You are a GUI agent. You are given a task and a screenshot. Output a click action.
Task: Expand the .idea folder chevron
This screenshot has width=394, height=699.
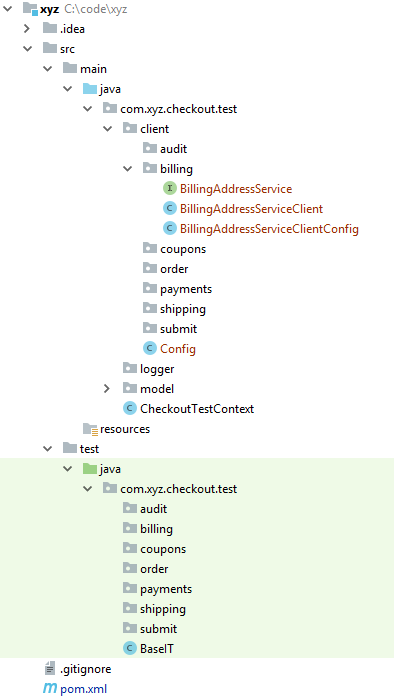click(x=27, y=29)
